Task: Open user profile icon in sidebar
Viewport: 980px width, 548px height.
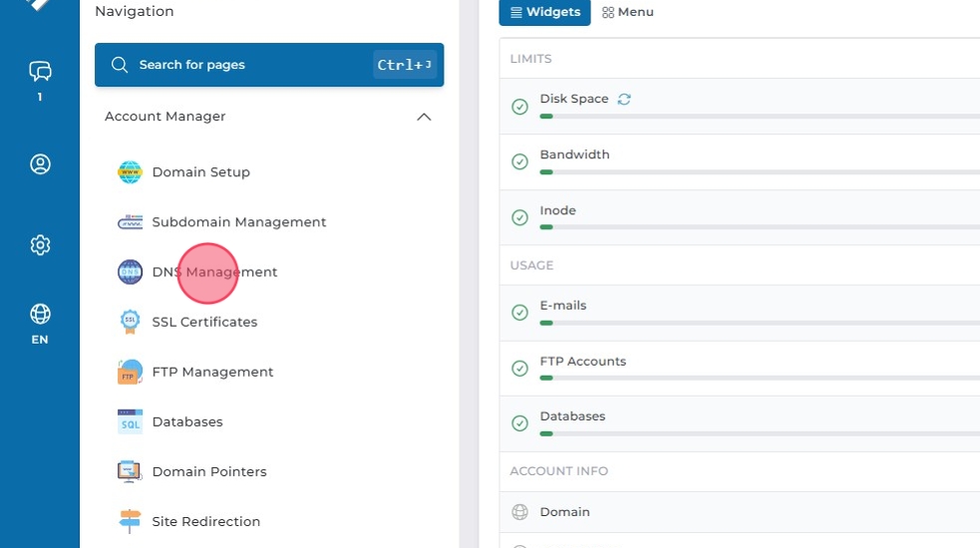Action: coord(40,164)
